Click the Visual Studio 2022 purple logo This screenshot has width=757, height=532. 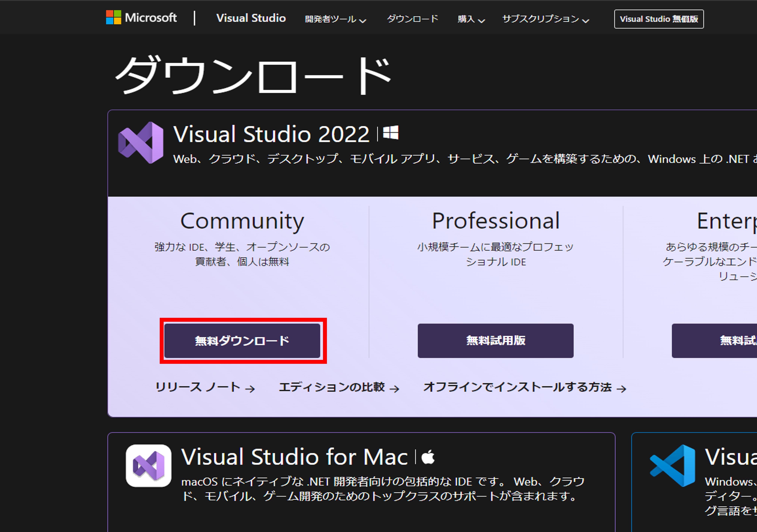coord(141,143)
